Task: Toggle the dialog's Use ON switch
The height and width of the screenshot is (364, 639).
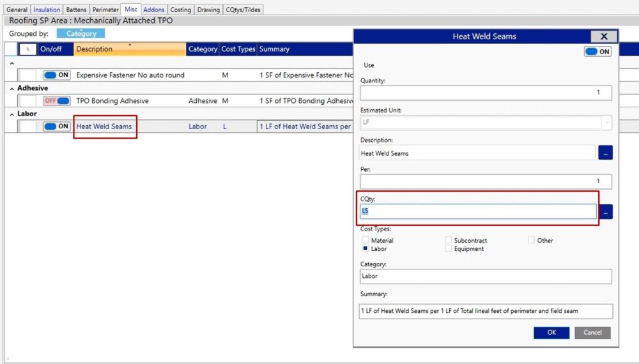Action: coord(597,52)
